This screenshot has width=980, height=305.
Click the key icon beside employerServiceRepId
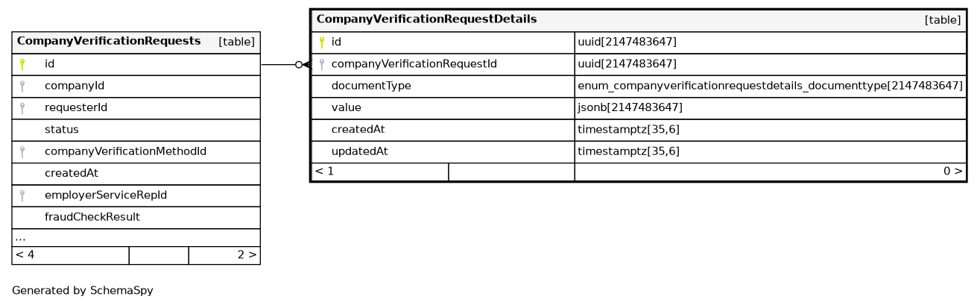click(22, 195)
